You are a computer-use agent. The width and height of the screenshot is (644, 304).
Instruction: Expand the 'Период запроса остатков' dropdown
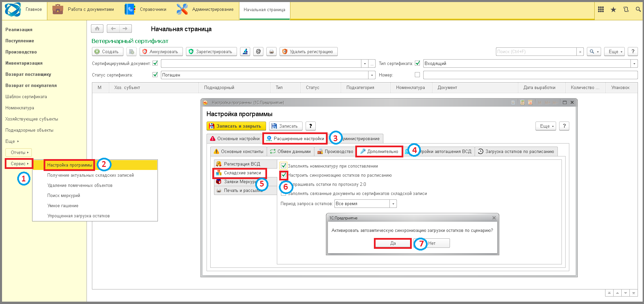[x=393, y=204]
